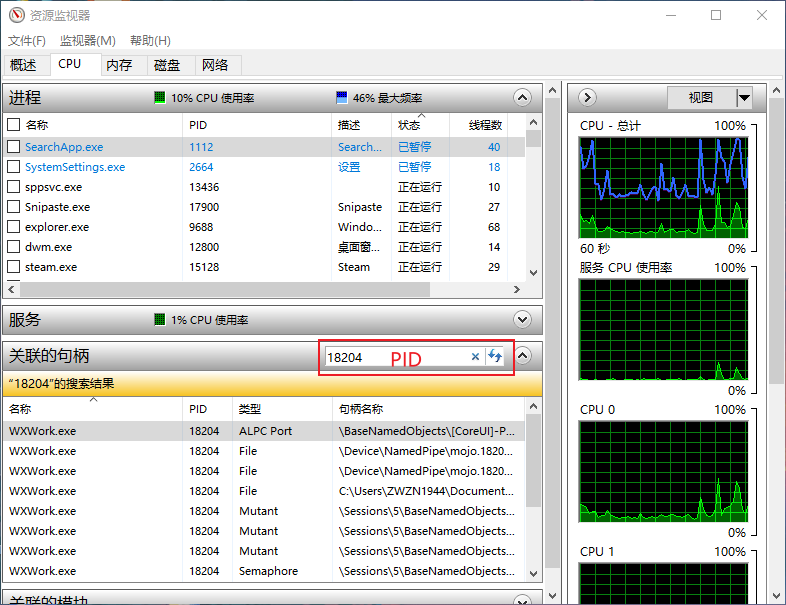Click PID 13436 of sppsvc.exe
The height and width of the screenshot is (605, 786).
(204, 187)
